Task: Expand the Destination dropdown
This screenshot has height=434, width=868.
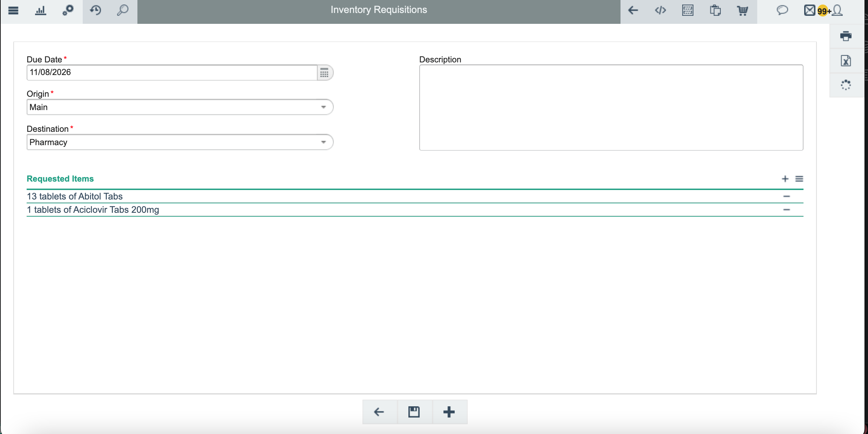Action: pos(324,142)
